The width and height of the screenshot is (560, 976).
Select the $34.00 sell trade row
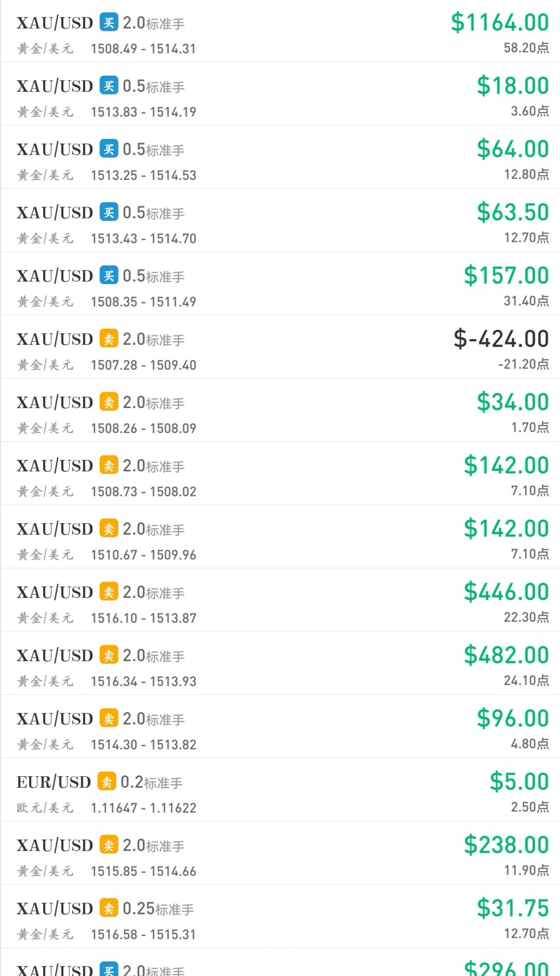pos(280,410)
